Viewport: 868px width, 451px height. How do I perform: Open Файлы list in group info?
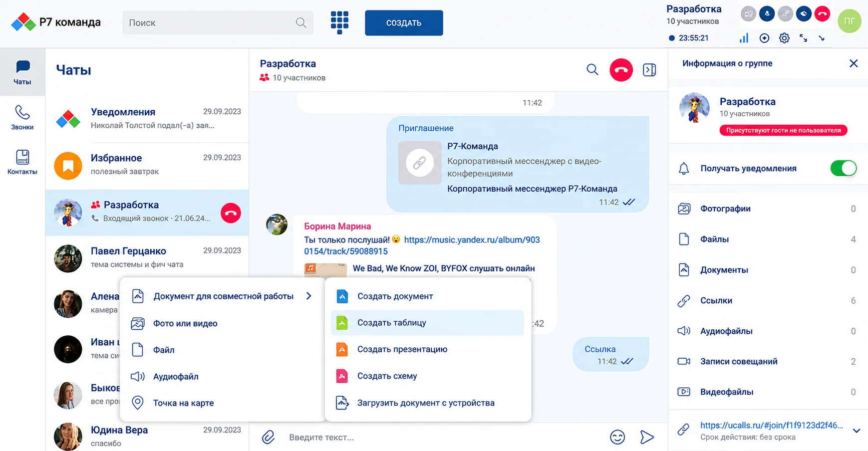click(768, 239)
